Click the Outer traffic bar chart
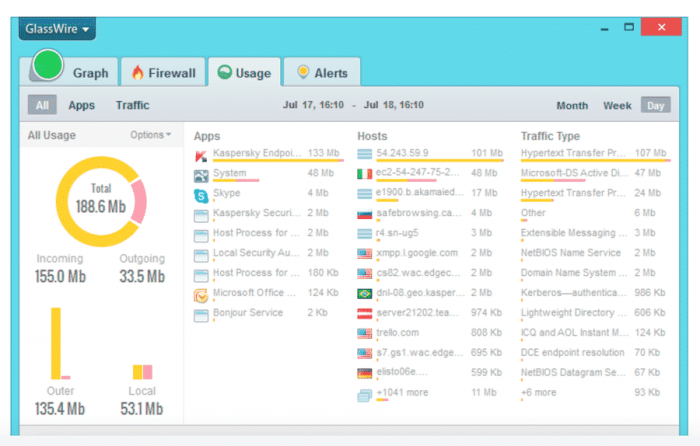Screen dimensions: 700x446 coord(60,343)
